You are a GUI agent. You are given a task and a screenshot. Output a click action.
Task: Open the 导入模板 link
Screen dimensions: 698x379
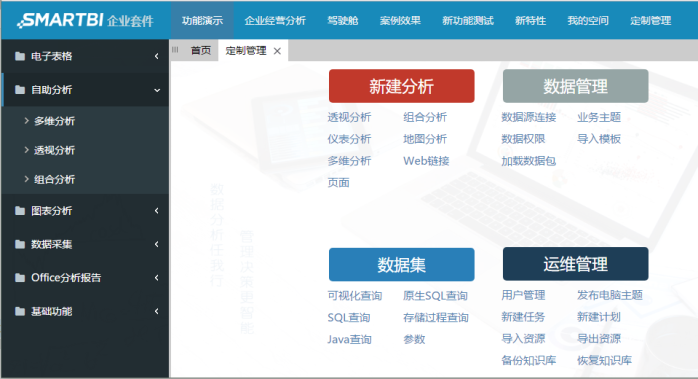(x=599, y=139)
